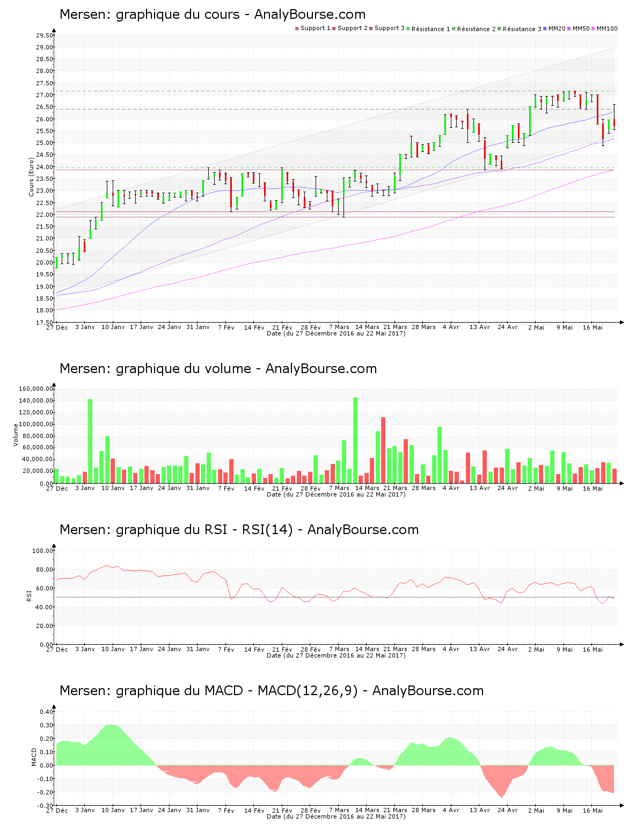Image resolution: width=644 pixels, height=832 pixels.
Task: Click the tallest red volume bar near 21 Mars
Action: 383,450
